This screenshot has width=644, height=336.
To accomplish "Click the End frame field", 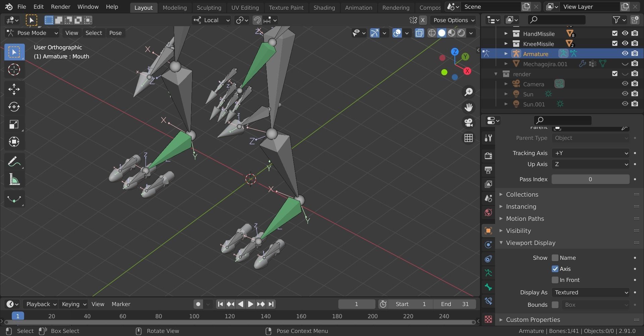I will click(x=454, y=304).
